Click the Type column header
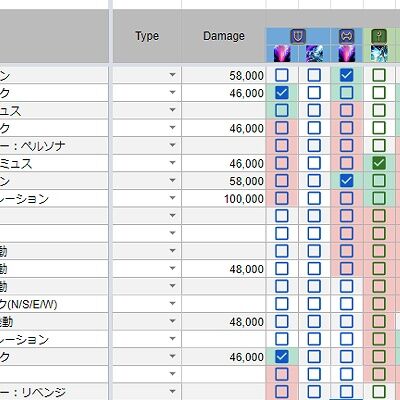The width and height of the screenshot is (400, 400). 147,36
